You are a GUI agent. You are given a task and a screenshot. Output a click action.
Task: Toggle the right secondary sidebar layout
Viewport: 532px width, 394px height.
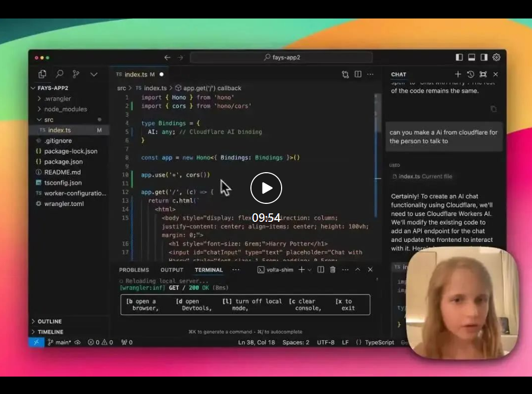click(x=484, y=57)
